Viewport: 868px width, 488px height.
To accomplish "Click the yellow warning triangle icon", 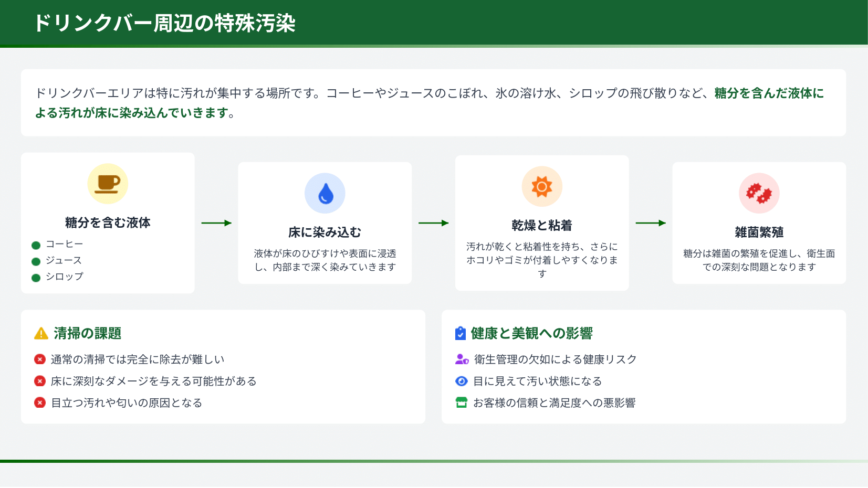I will [x=41, y=334].
